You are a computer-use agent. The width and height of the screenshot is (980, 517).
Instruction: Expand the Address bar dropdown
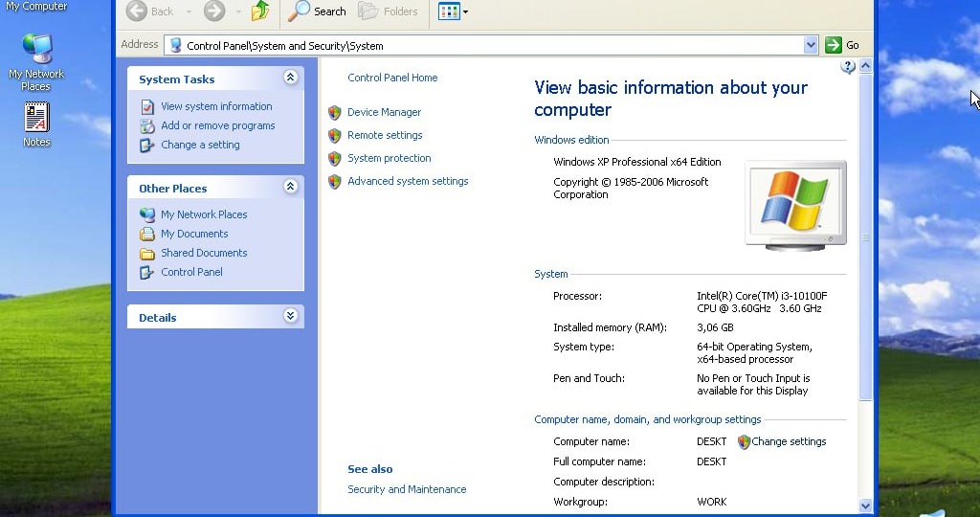[811, 45]
